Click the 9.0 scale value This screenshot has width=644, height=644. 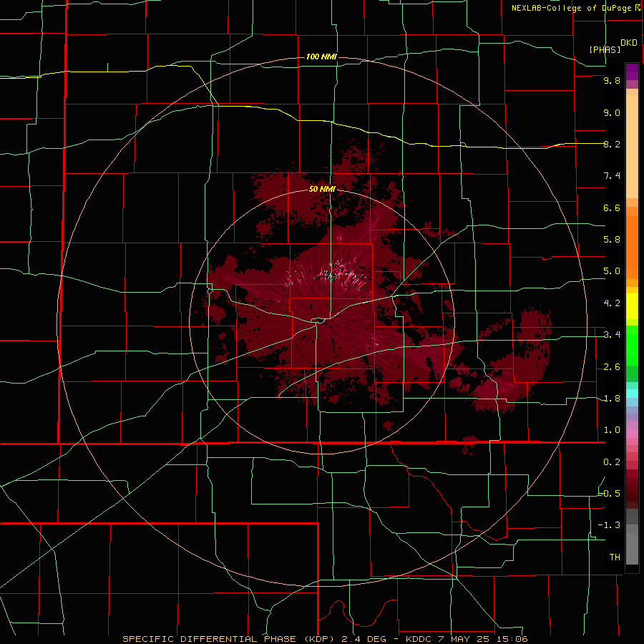click(612, 112)
